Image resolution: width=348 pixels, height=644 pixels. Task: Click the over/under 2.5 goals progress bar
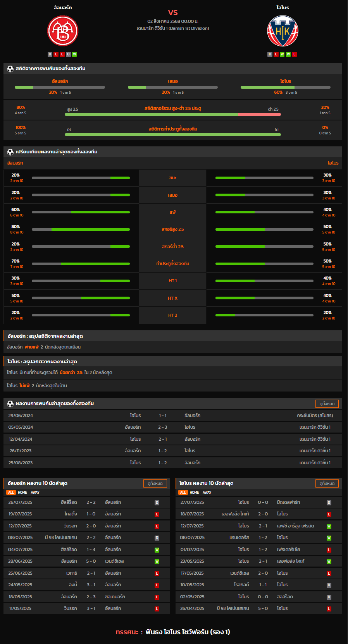pyautogui.click(x=173, y=115)
